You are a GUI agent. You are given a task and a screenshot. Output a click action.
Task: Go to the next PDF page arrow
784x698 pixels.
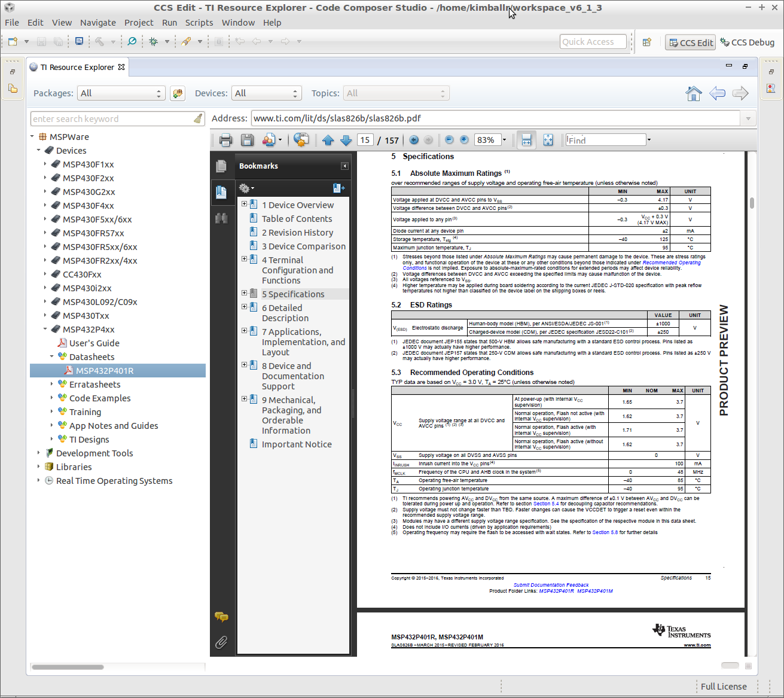click(x=346, y=140)
